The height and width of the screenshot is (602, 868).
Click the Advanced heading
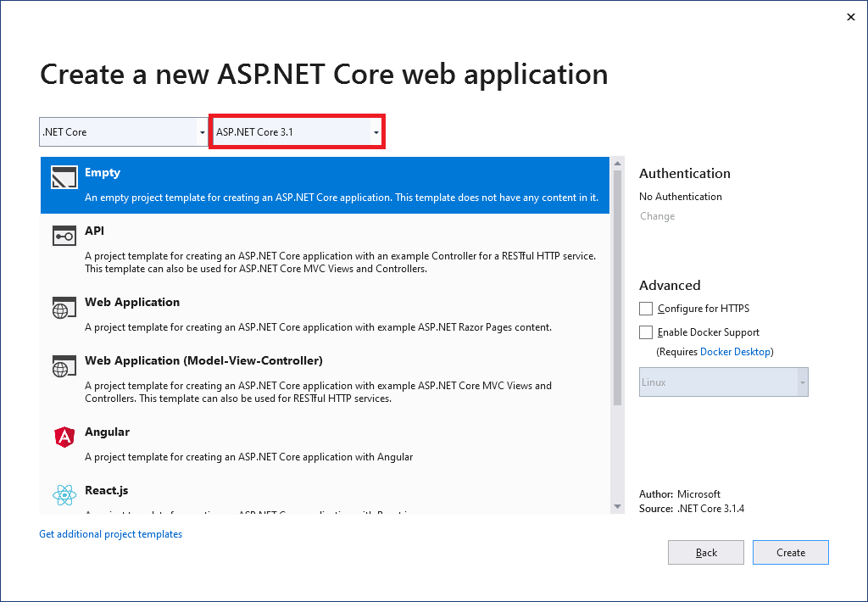point(670,285)
